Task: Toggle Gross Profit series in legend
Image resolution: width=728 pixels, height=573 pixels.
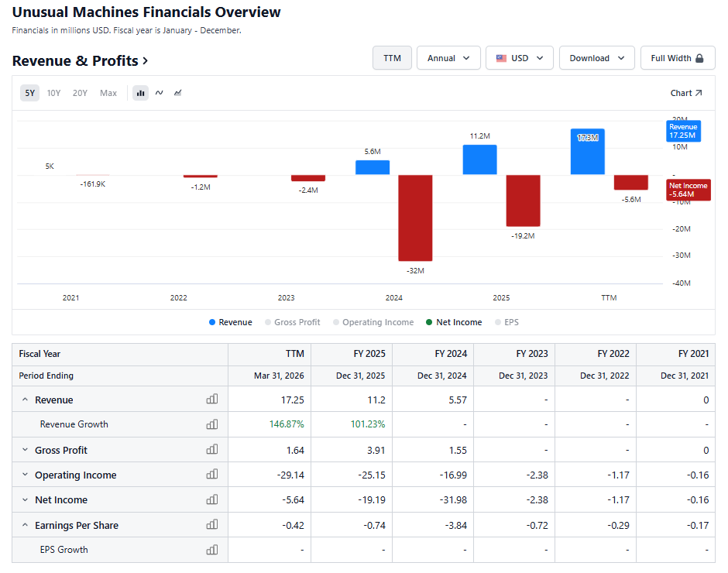Action: tap(293, 322)
